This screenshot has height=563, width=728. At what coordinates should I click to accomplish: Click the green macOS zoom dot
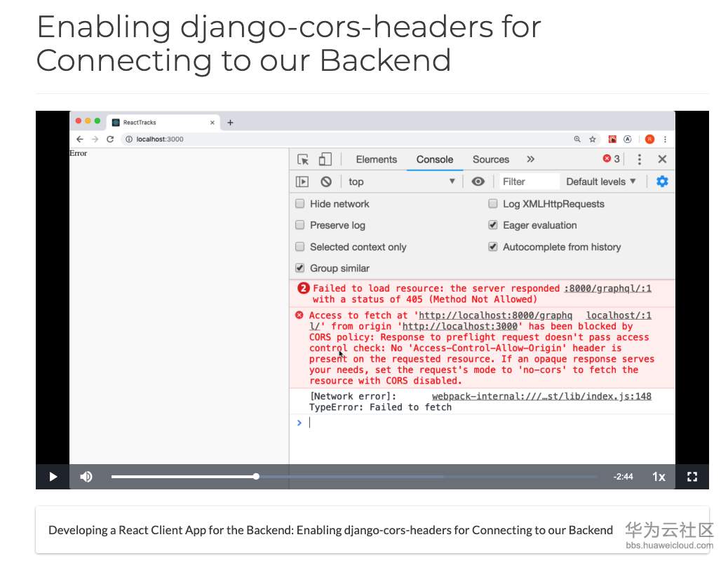(97, 121)
